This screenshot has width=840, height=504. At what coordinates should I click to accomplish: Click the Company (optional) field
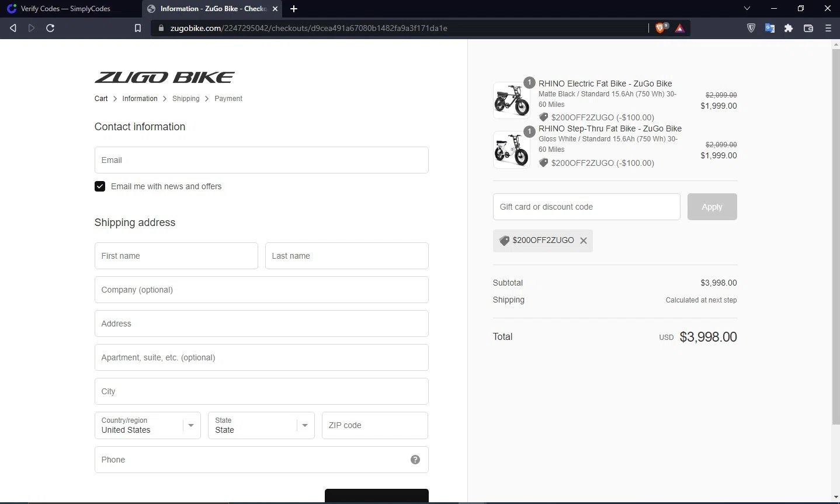coord(262,290)
